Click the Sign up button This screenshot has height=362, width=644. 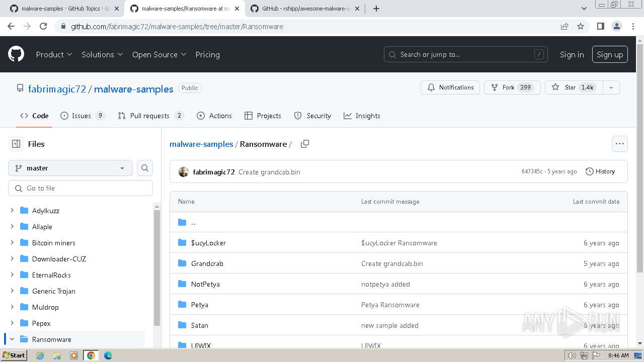tap(610, 54)
